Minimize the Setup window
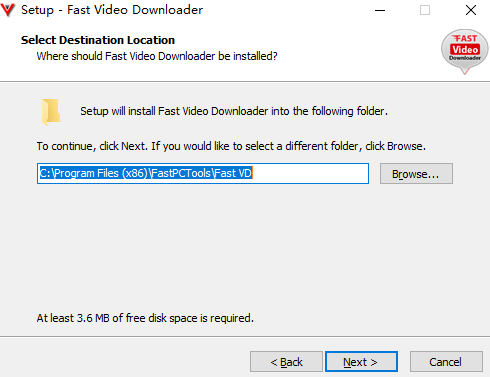Viewport: 490px width, 377px height. coord(380,10)
